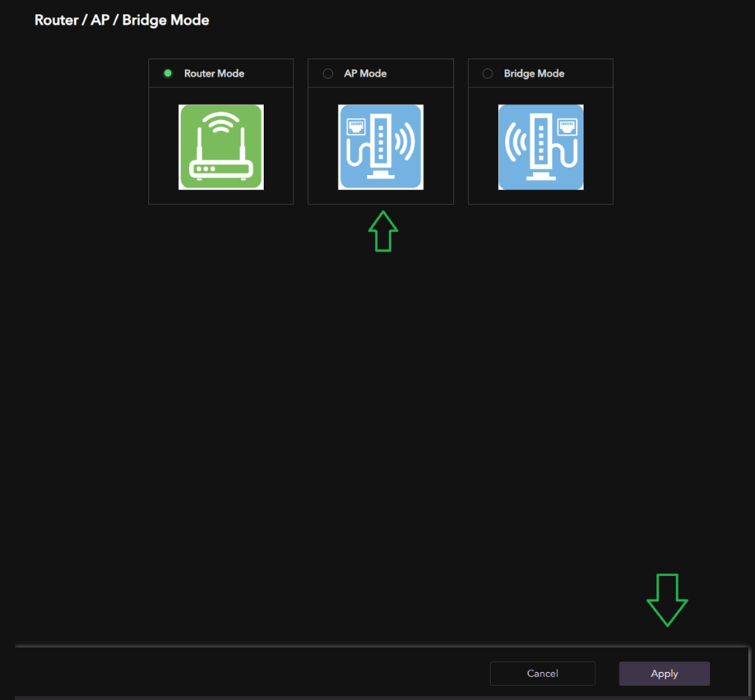755x700 pixels.
Task: Click the "Router Mode" label text
Action: [214, 74]
